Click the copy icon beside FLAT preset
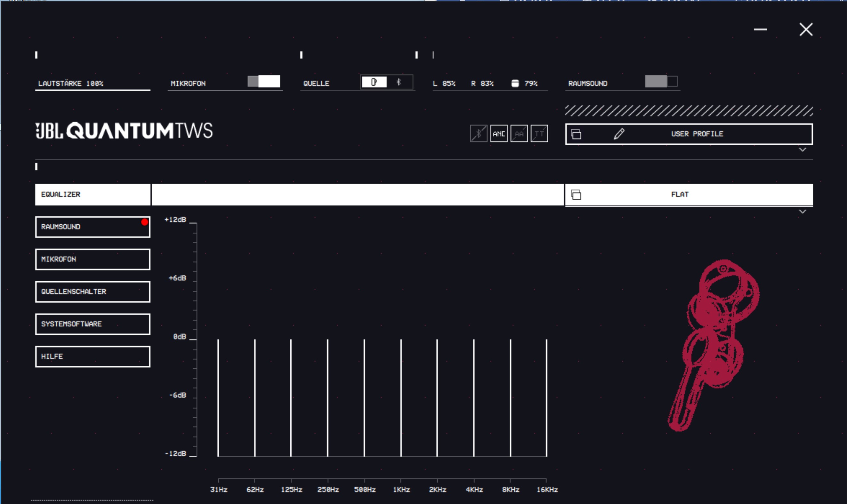The width and height of the screenshot is (847, 504). coord(576,195)
